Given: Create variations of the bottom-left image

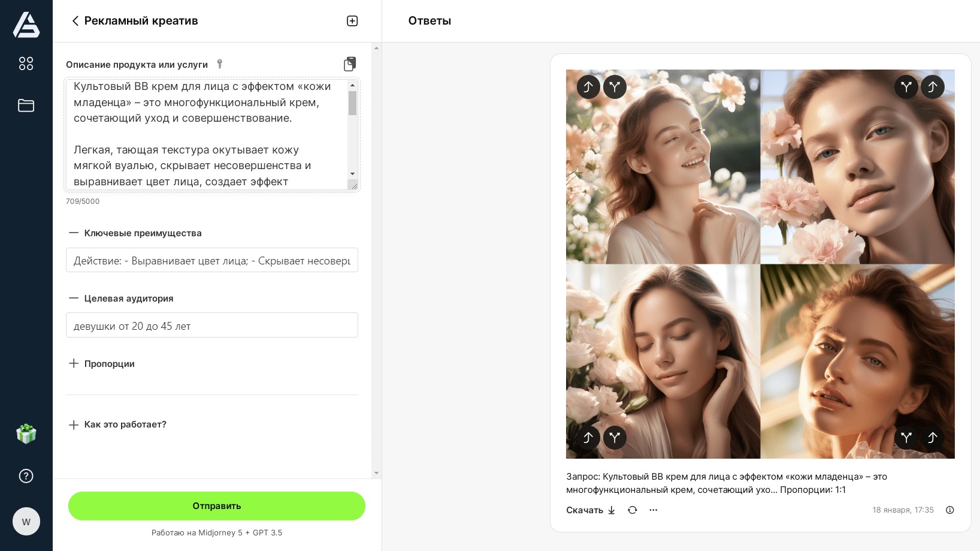Looking at the screenshot, I should pyautogui.click(x=615, y=438).
